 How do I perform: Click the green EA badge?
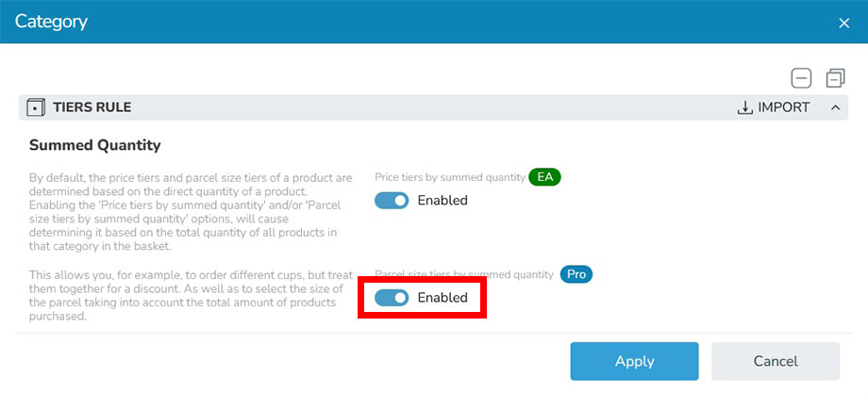544,177
